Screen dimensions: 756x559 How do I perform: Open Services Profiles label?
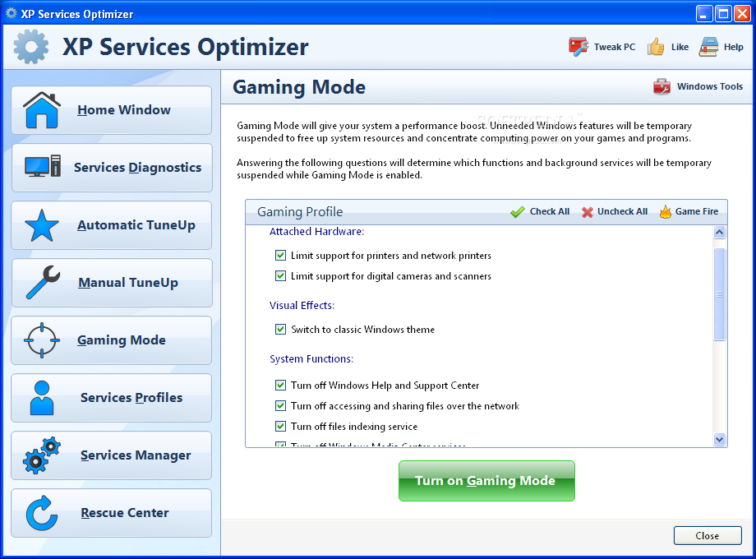pos(131,397)
